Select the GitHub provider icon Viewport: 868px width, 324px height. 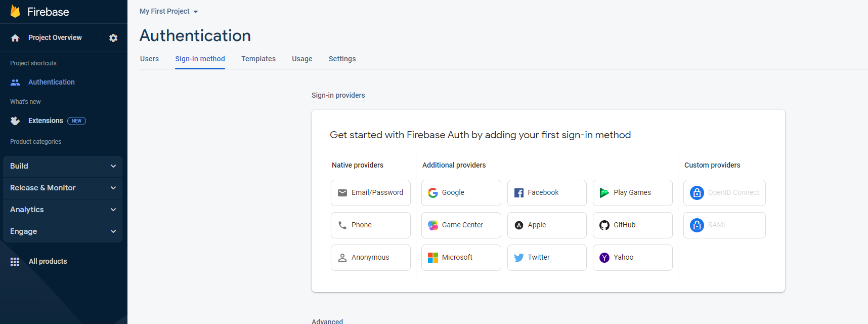604,225
